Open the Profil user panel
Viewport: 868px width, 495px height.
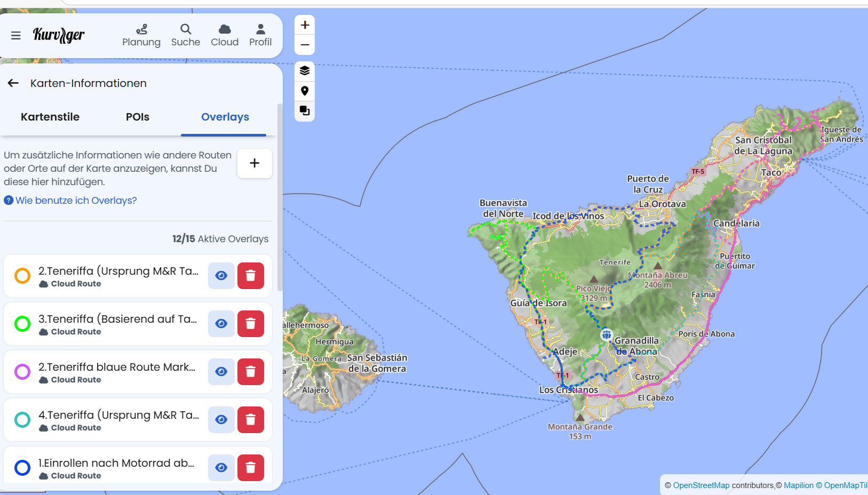tap(260, 35)
